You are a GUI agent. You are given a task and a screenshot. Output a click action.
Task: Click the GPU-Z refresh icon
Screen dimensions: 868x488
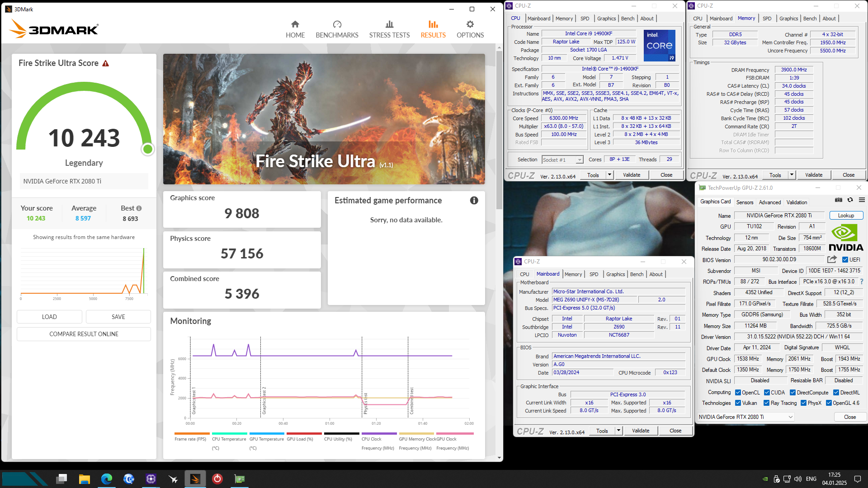point(850,200)
